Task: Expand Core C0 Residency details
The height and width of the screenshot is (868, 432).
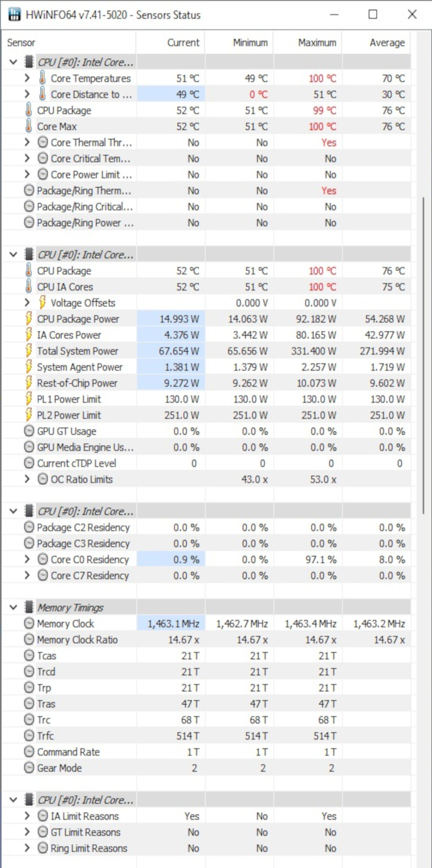Action: pos(27,560)
